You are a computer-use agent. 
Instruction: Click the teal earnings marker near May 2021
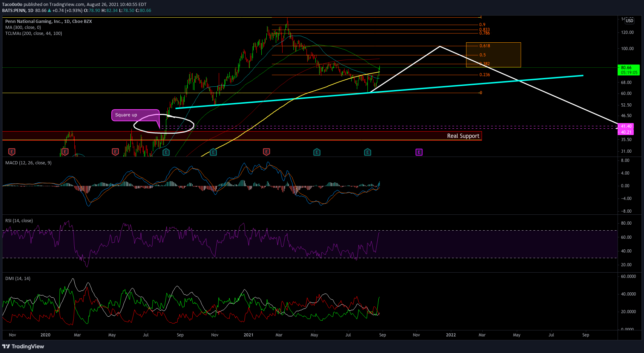pyautogui.click(x=317, y=152)
